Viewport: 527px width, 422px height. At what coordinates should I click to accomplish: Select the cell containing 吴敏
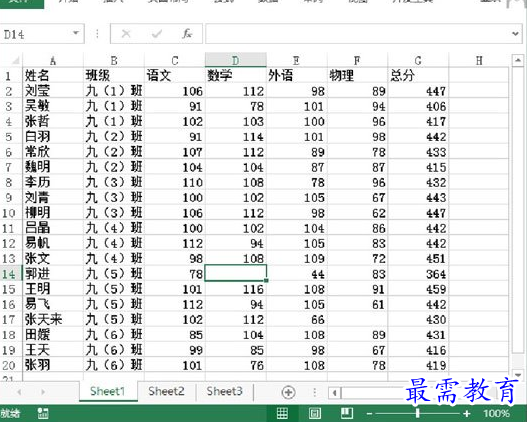[53, 106]
